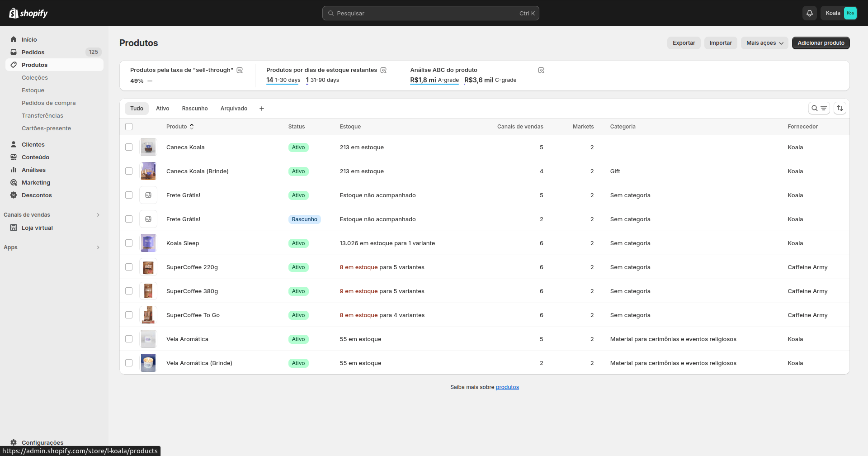Open search and filter products button
This screenshot has width=868, height=456.
(819, 108)
